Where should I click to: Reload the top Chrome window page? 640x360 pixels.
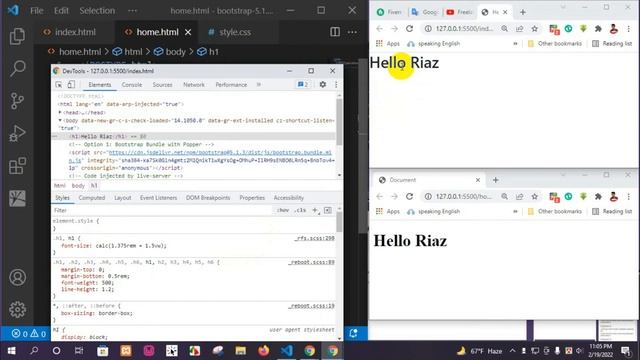click(409, 29)
